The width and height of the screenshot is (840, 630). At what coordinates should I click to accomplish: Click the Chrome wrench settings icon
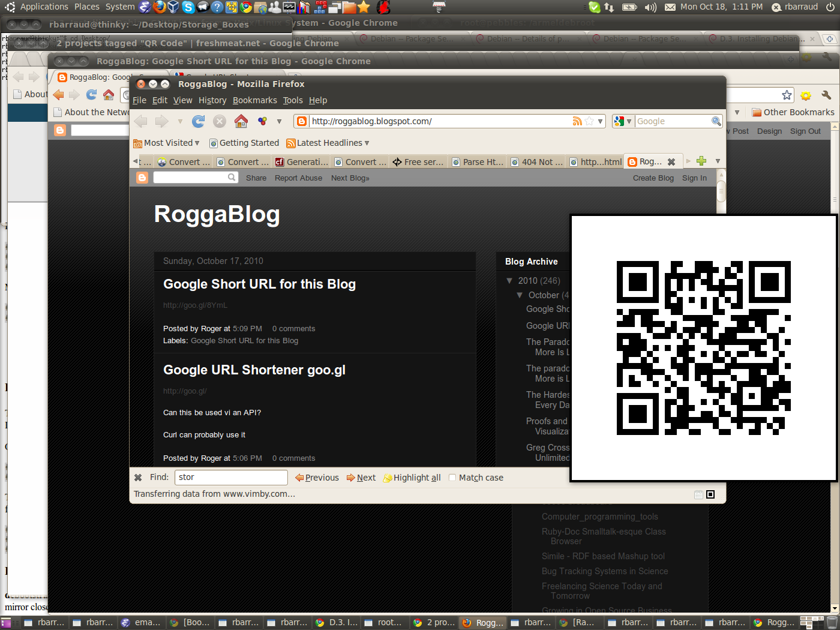(x=826, y=95)
